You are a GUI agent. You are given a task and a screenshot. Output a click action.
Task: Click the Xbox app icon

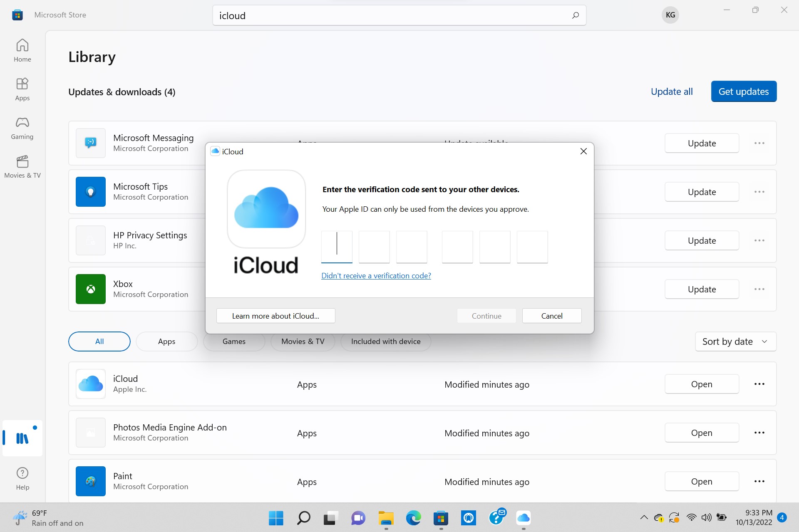coord(91,289)
